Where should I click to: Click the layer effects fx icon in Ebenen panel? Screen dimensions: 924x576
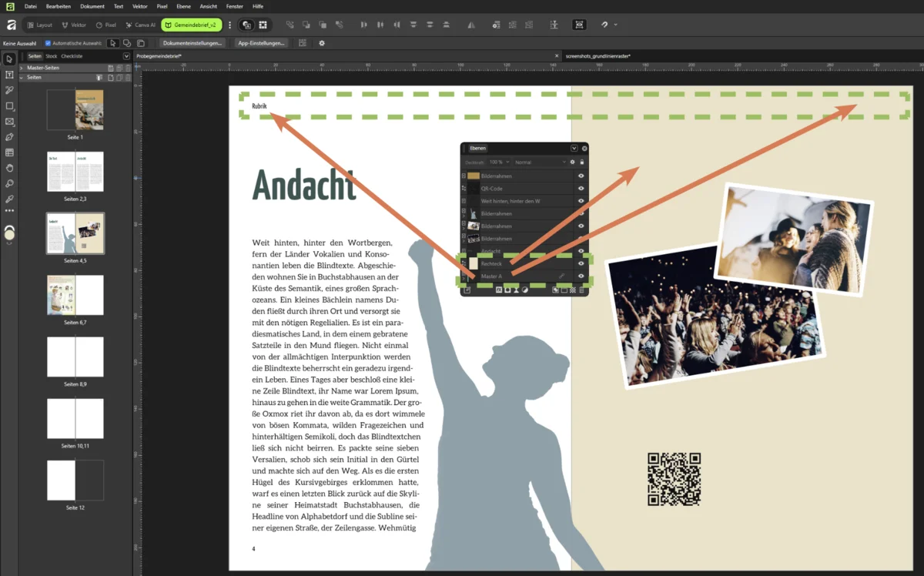point(499,290)
